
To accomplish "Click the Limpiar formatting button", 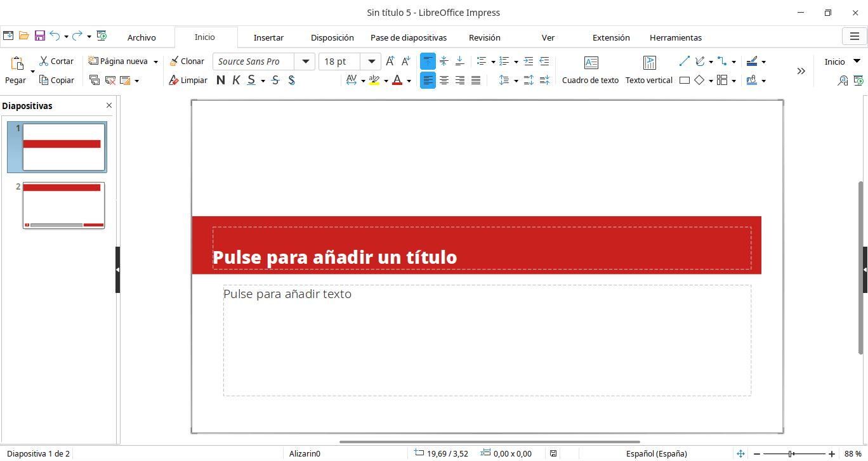I will 188,81.
